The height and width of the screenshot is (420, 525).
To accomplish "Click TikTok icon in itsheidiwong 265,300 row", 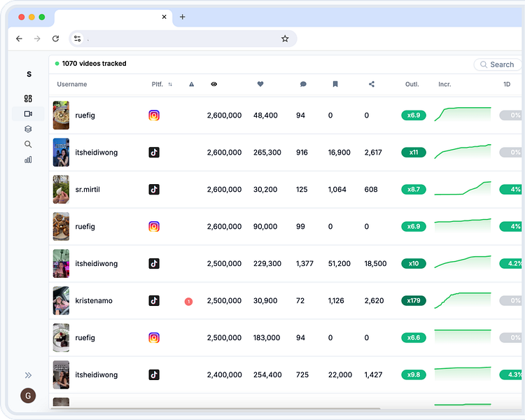I will pyautogui.click(x=154, y=153).
